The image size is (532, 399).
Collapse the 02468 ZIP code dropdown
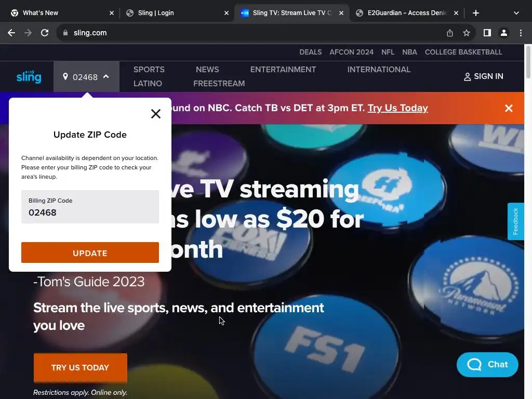point(87,77)
